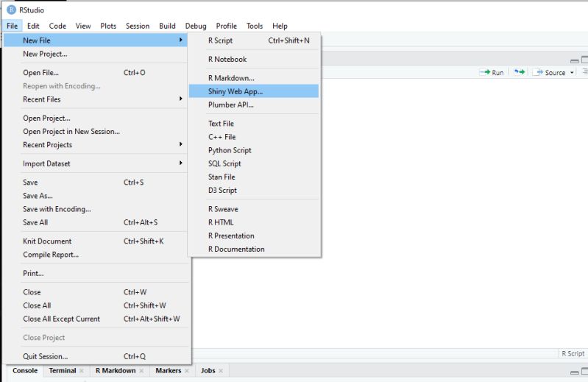Choose Save with Encoding... entry
The image size is (588, 382).
coord(95,209)
